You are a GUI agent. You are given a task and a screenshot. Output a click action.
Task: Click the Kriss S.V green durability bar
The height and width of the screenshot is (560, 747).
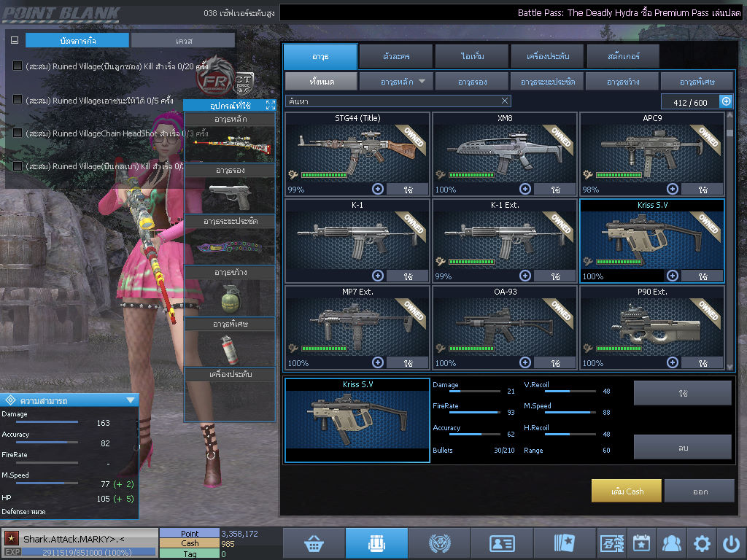point(619,262)
